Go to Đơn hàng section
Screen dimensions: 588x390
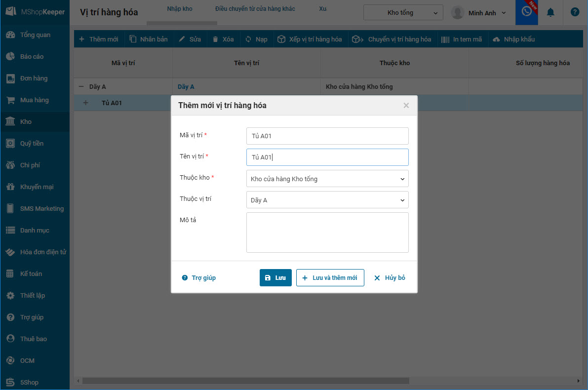35,78
